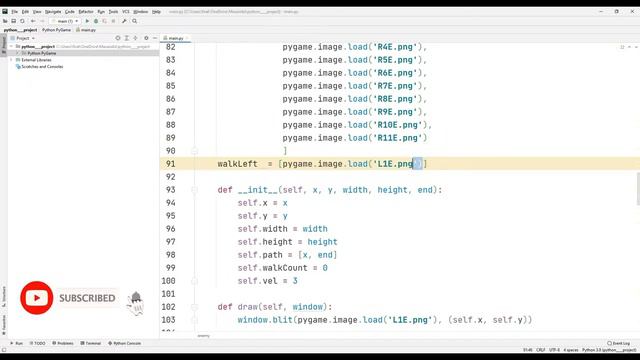
Task: Open the Navigate menu
Action: [53, 12]
